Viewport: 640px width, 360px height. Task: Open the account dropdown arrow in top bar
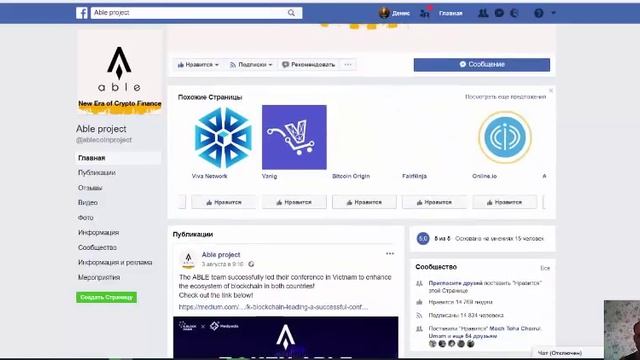pyautogui.click(x=553, y=13)
